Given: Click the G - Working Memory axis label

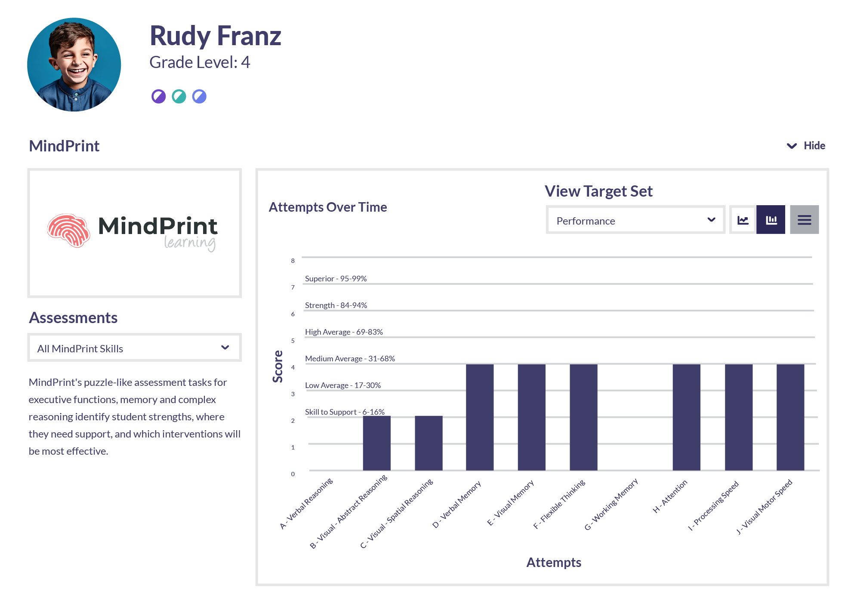Looking at the screenshot, I should 611,504.
